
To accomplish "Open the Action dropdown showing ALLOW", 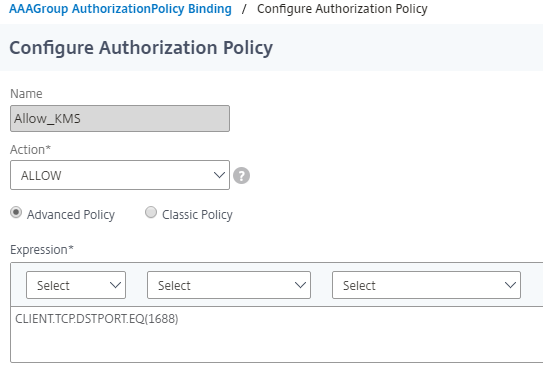I will pyautogui.click(x=120, y=175).
